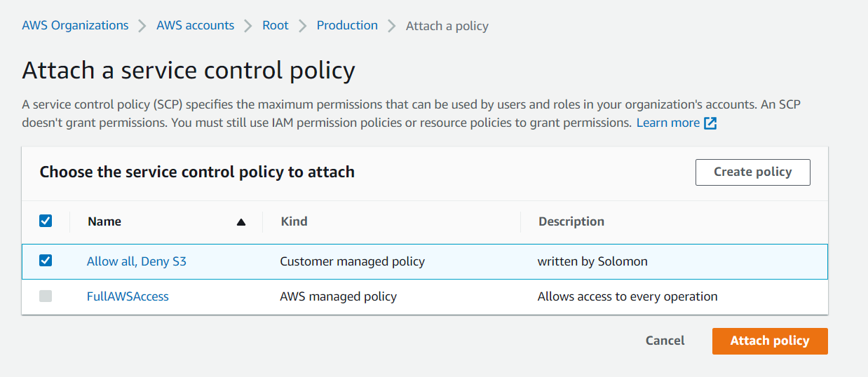Click external link icon beside Learn more
This screenshot has height=377, width=868.
[710, 123]
